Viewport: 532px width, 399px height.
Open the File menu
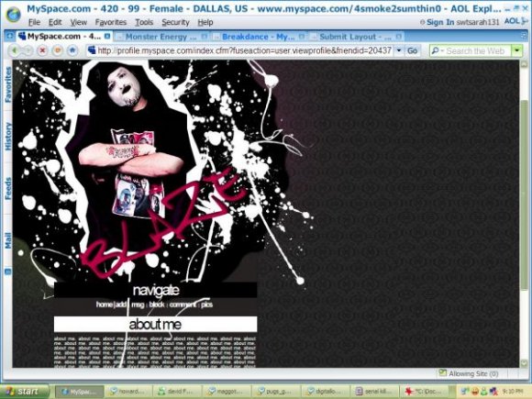pyautogui.click(x=34, y=22)
